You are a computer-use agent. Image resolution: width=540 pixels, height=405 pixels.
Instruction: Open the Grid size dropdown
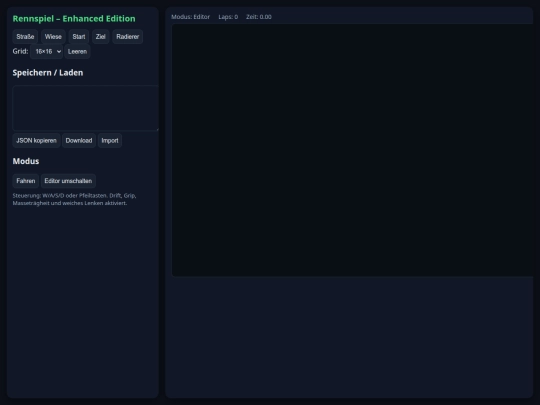pyautogui.click(x=46, y=51)
